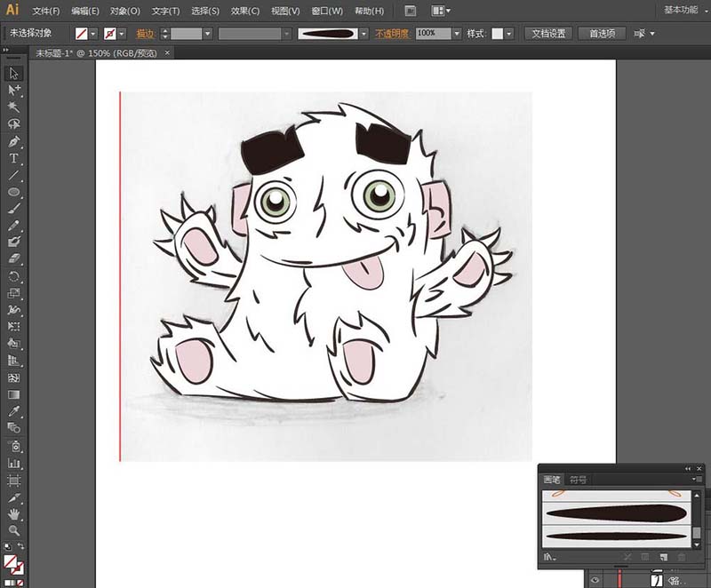Toggle layer visibility eye icon
This screenshot has width=711, height=588.
coord(595,580)
